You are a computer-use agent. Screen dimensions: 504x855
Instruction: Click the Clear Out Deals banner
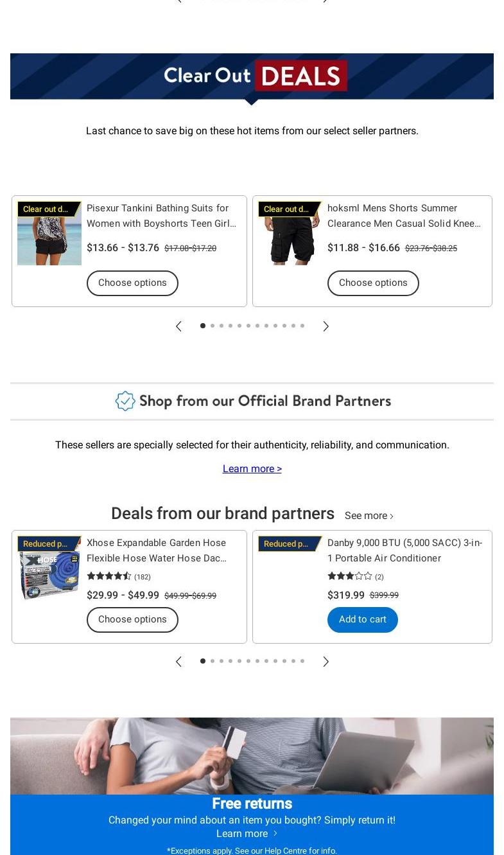252,76
